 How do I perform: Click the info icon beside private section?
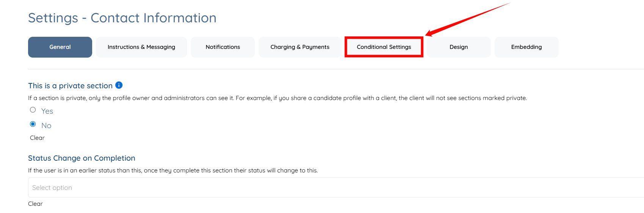[119, 85]
